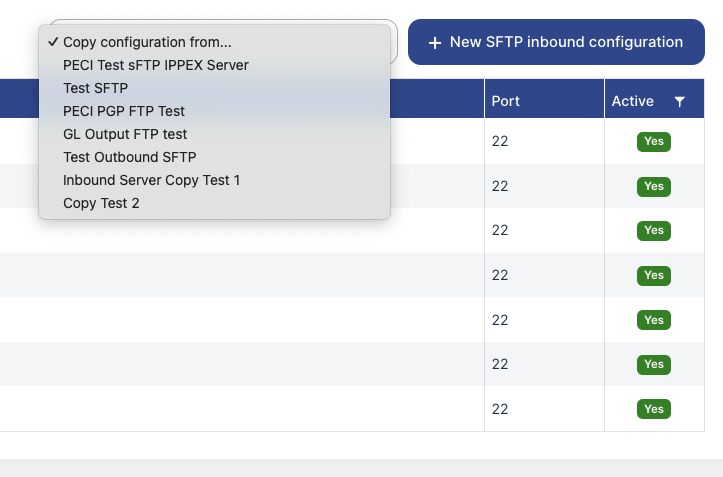Image resolution: width=723 pixels, height=477 pixels.
Task: Choose 'GL Output FTP test' entry
Action: tap(125, 134)
